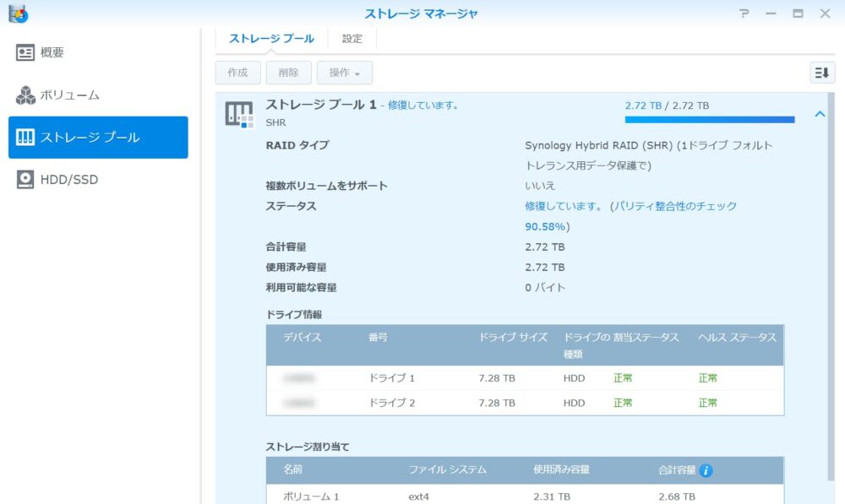Click the HDD/SSD disk icon
Screen dimensions: 845x504
(25, 179)
